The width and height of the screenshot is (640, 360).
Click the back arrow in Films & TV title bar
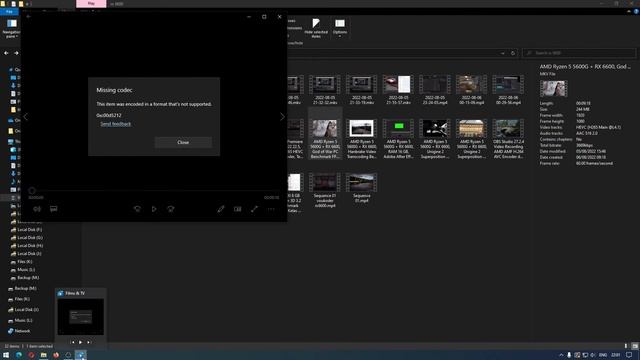tap(28, 17)
